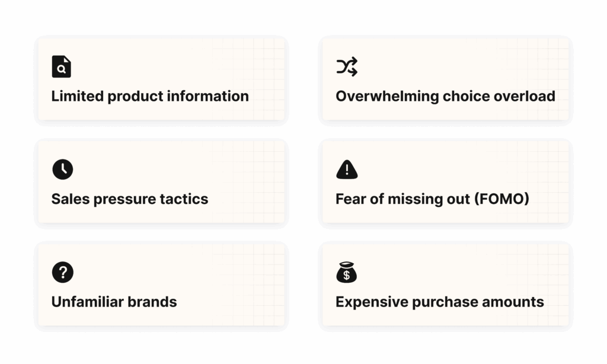Open the Limited product information card
The image size is (607, 364).
(161, 80)
